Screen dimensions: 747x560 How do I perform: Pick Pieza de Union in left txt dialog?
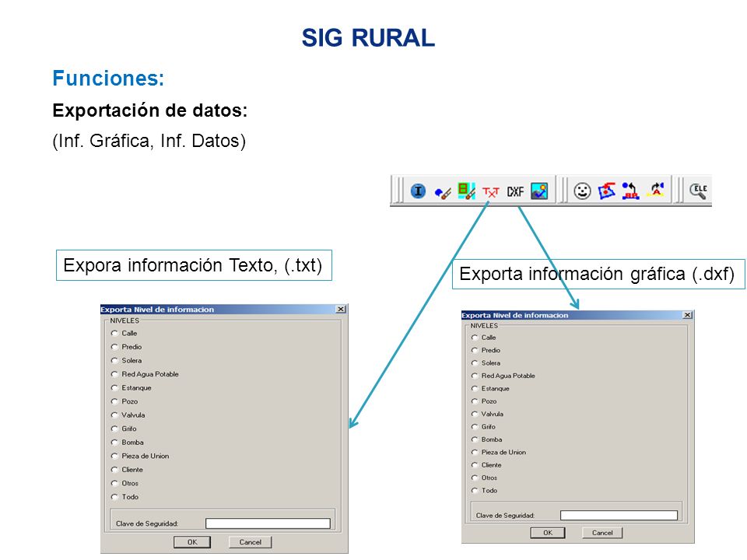point(114,456)
